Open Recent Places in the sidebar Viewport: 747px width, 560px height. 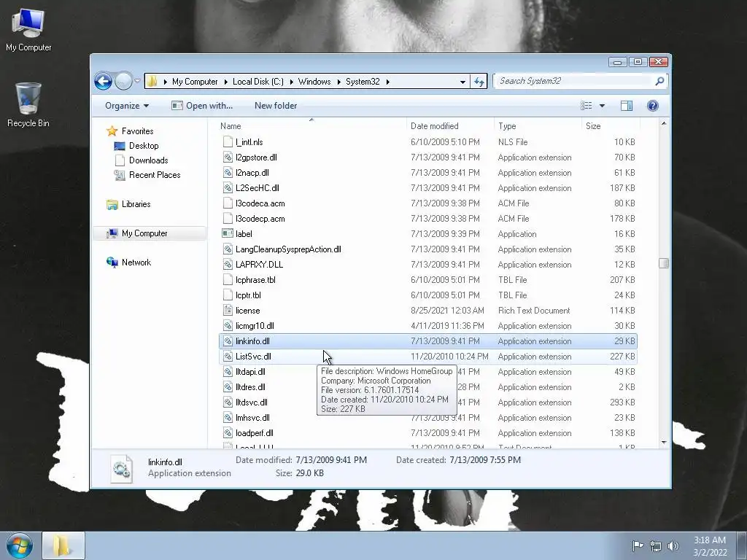coord(155,175)
